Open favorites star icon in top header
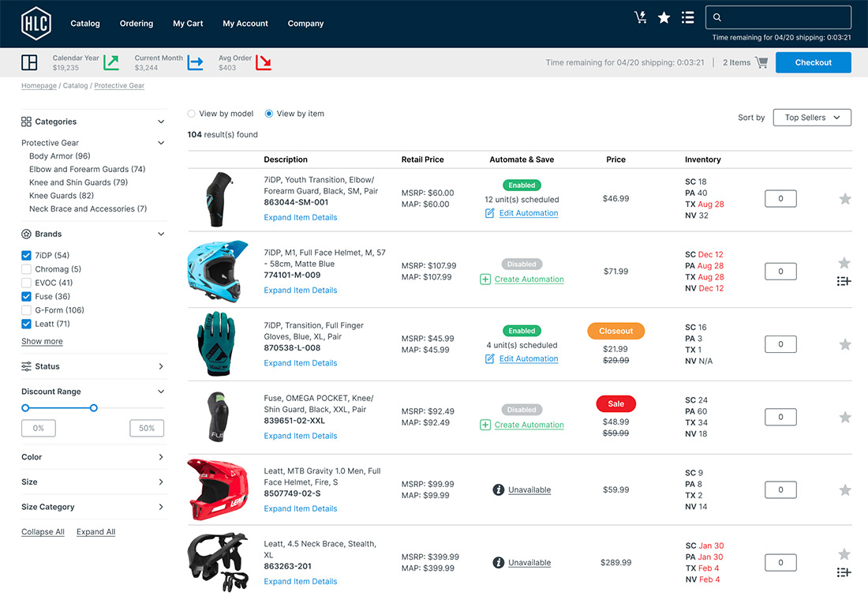 tap(664, 17)
